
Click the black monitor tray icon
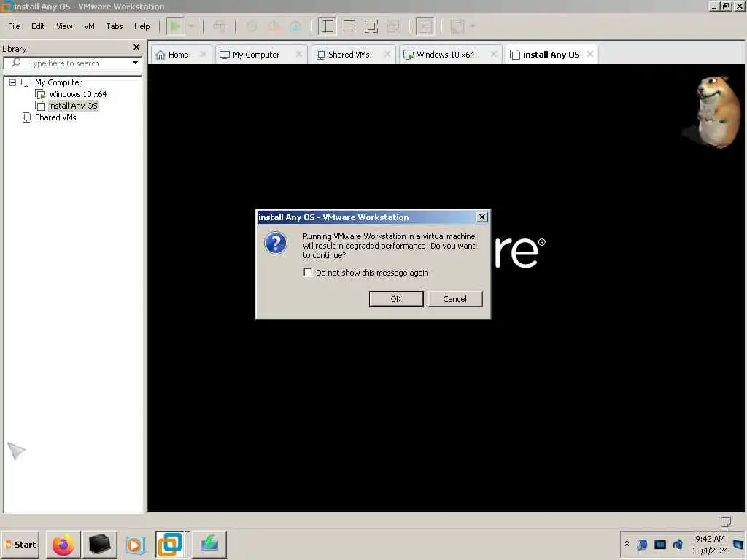pyautogui.click(x=659, y=544)
